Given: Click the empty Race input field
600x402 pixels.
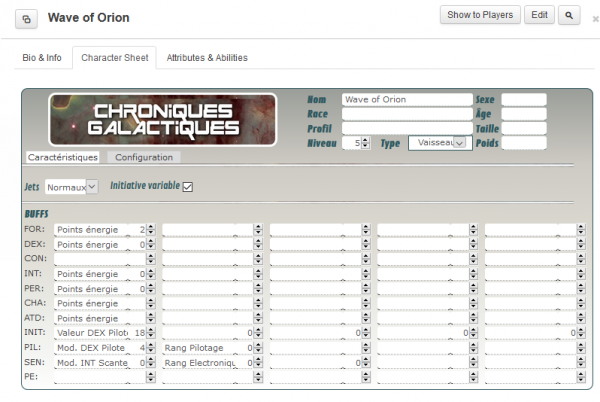Looking at the screenshot, I should click(x=406, y=114).
